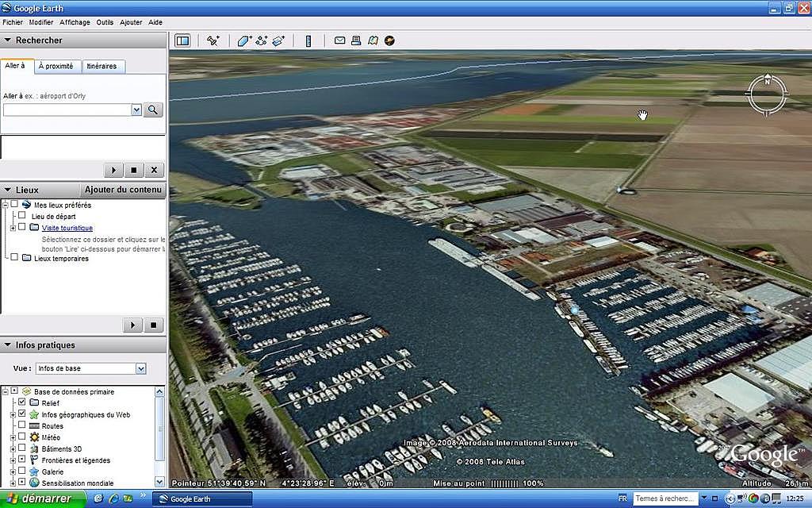Screen dimensions: 812x508
Task: Click the Internet Explorer quick launch icon
Action: 113,498
